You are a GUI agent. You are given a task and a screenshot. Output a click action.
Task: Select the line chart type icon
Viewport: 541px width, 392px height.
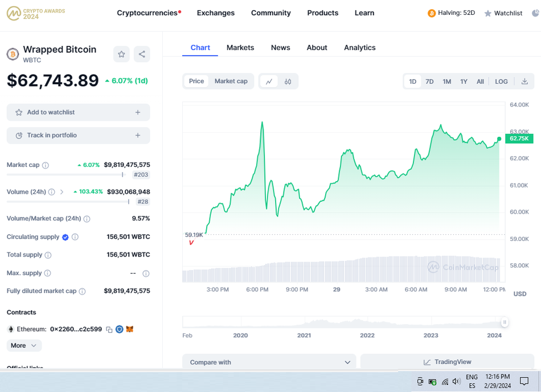click(269, 81)
